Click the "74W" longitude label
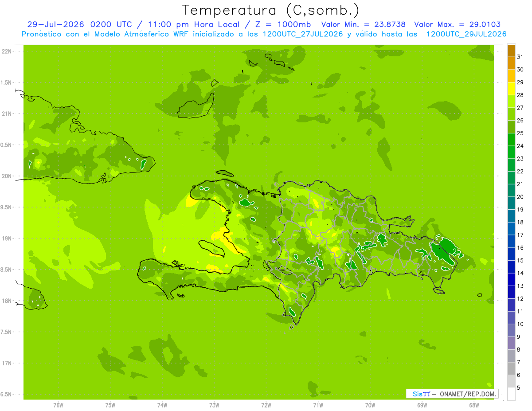The width and height of the screenshot is (532, 411). click(x=162, y=405)
